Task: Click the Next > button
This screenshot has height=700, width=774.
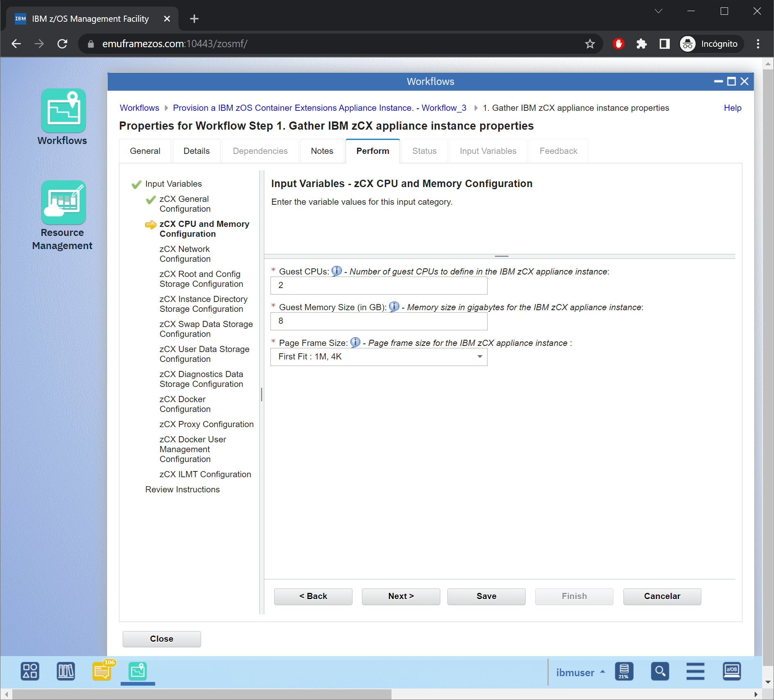Action: [x=401, y=596]
